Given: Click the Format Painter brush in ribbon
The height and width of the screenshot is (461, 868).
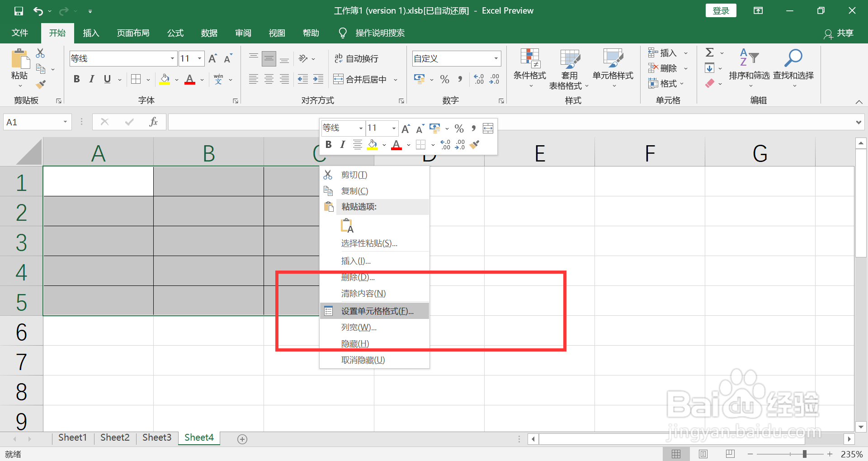Looking at the screenshot, I should pyautogui.click(x=41, y=84).
